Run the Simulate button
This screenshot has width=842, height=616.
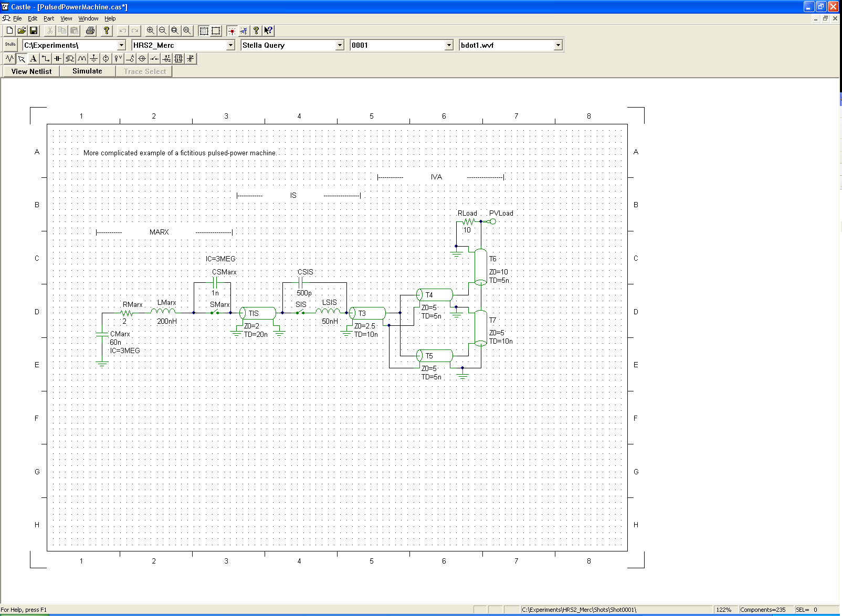[87, 71]
